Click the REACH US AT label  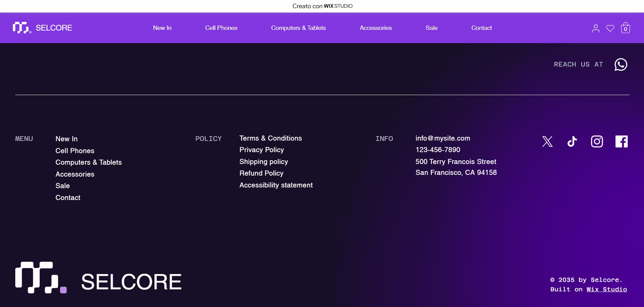click(579, 65)
